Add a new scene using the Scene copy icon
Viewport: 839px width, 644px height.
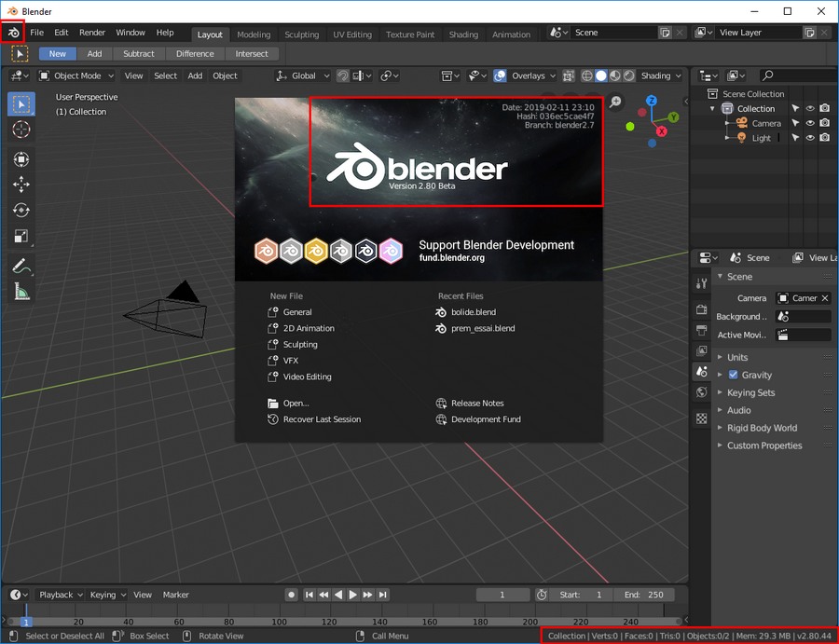(x=665, y=33)
